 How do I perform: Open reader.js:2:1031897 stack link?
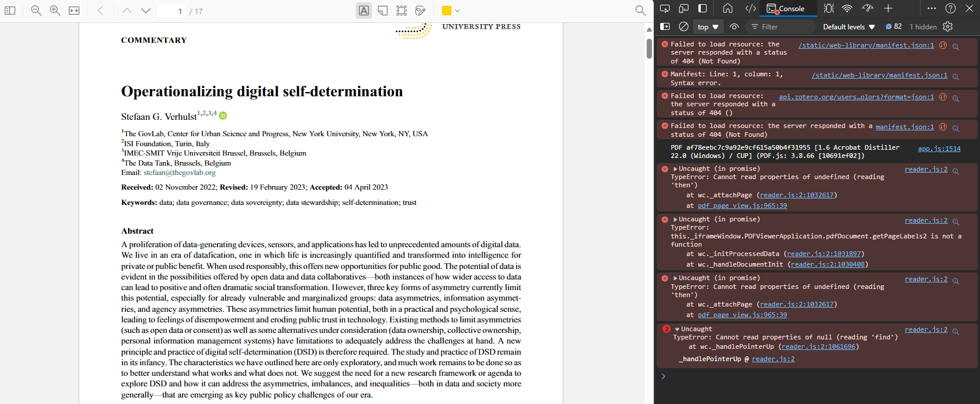coord(824,254)
